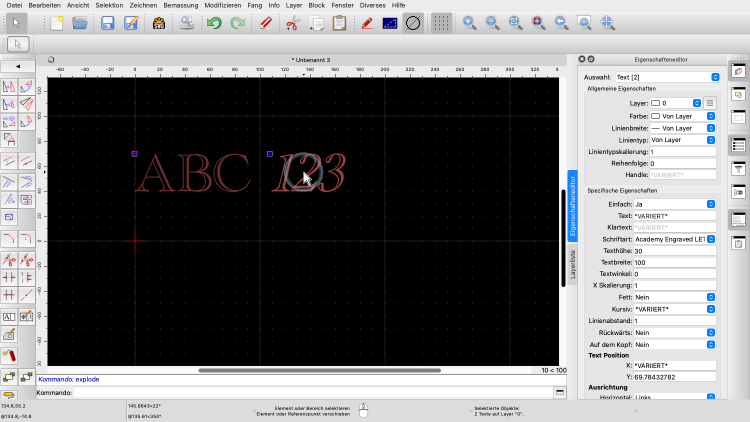Open the Linientyp dropdown
The image size is (750, 422).
pyautogui.click(x=682, y=140)
